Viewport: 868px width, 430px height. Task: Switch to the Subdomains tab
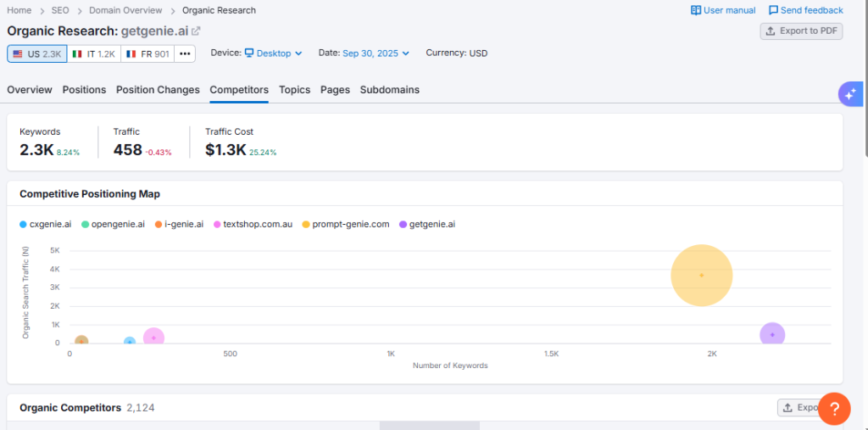(x=389, y=90)
